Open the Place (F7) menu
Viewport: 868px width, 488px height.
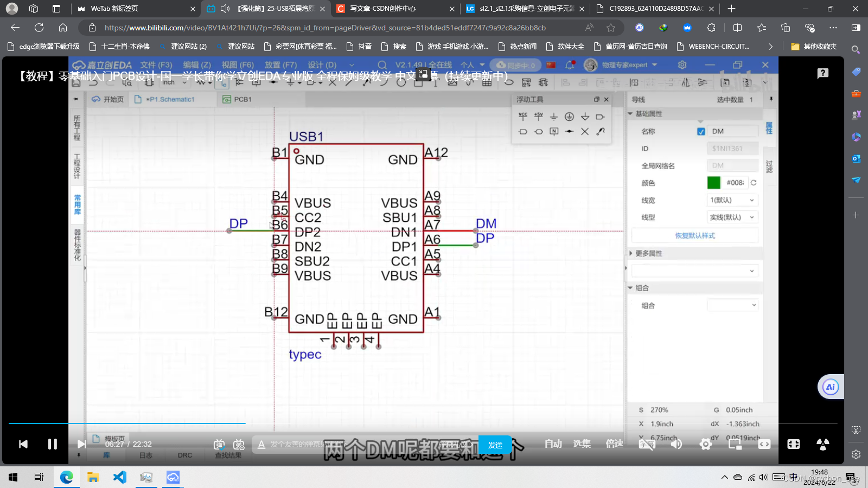[280, 65]
